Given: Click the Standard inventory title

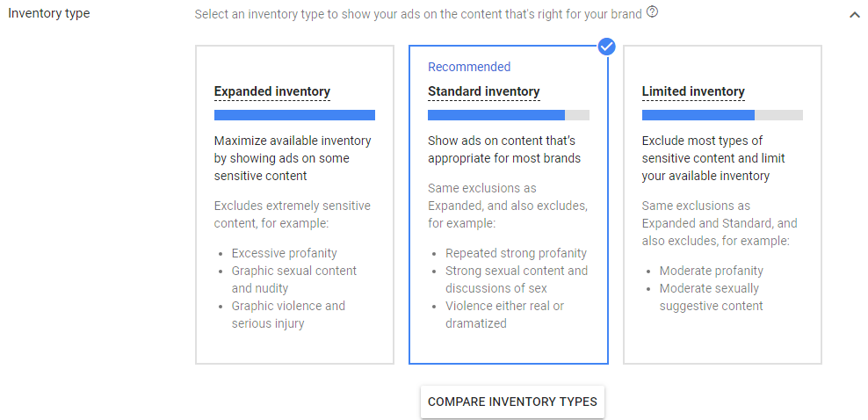Looking at the screenshot, I should [x=483, y=91].
